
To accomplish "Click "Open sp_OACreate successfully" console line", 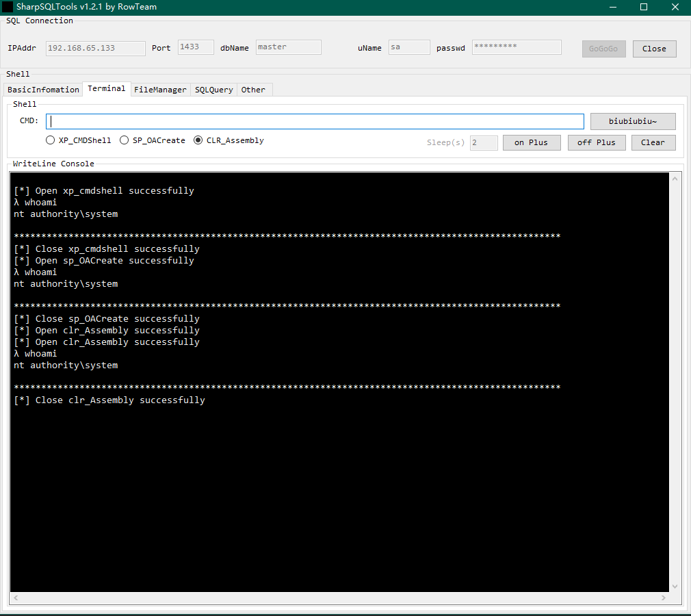I will 104,261.
